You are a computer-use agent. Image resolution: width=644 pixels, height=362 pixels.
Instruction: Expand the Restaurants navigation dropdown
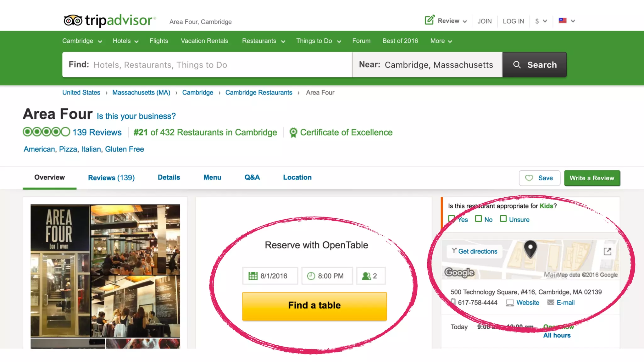coord(263,41)
